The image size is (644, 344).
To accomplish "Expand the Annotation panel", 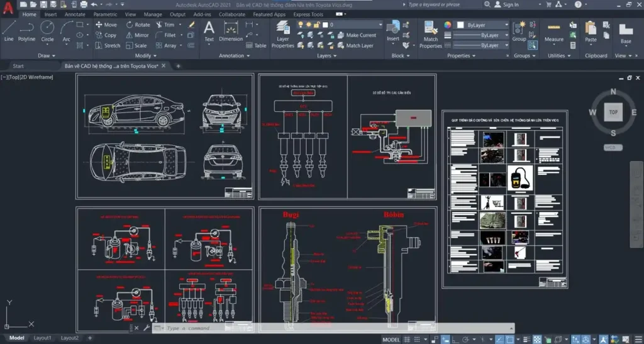I will pyautogui.click(x=234, y=55).
